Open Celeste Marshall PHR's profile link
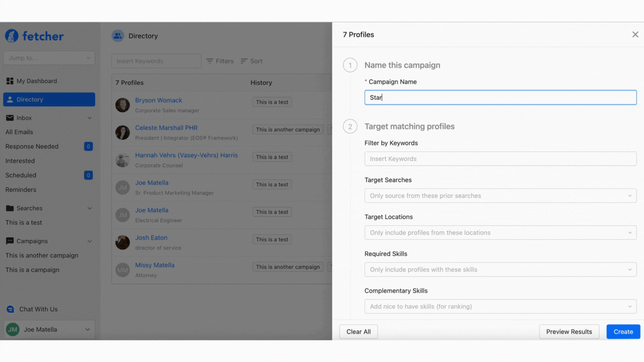Screen dimensions: 644x362 pos(166,128)
